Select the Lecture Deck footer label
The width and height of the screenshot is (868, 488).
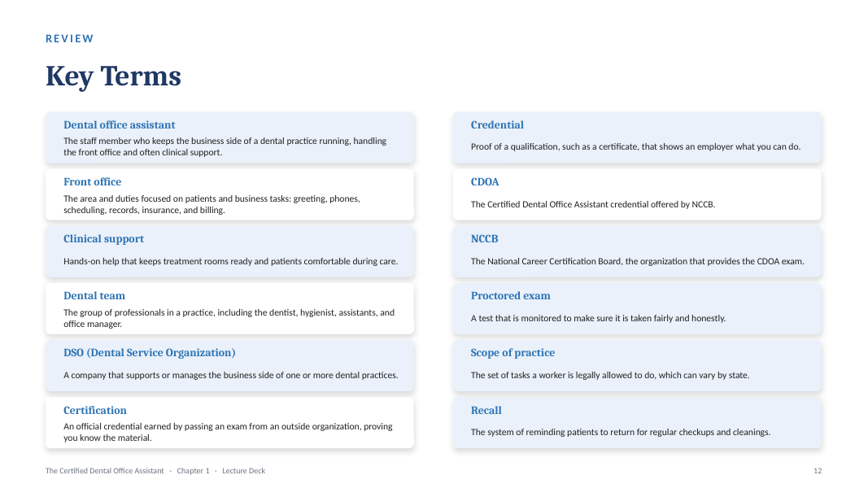pos(243,471)
